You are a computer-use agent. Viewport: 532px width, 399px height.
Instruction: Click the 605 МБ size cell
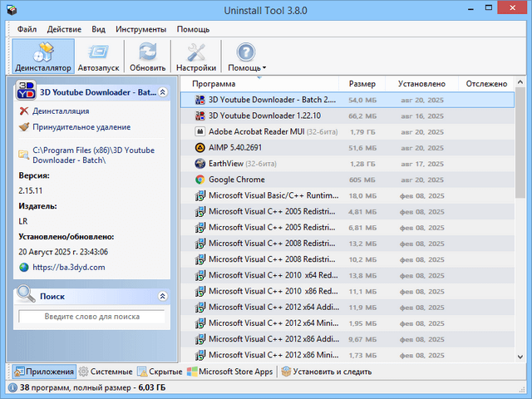tap(362, 180)
